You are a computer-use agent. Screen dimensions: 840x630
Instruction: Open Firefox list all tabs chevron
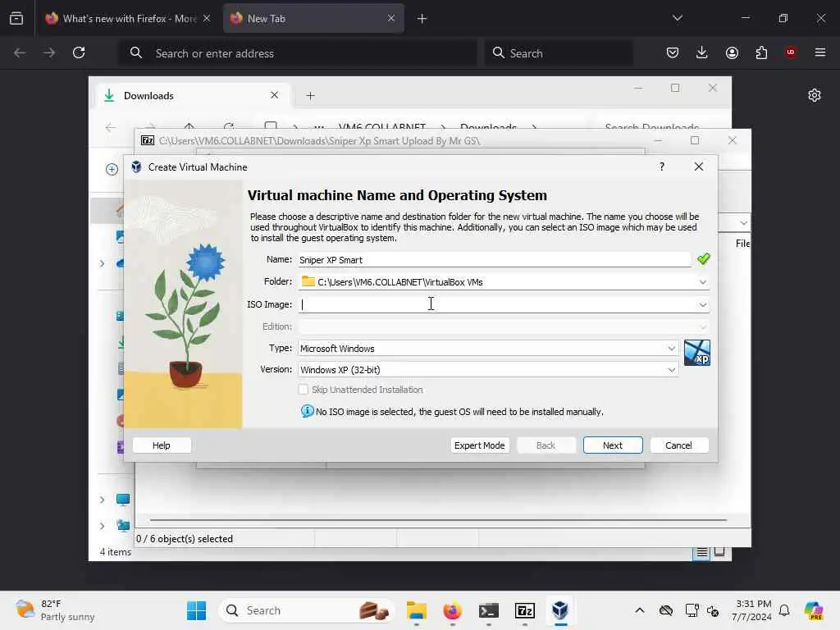tap(677, 18)
